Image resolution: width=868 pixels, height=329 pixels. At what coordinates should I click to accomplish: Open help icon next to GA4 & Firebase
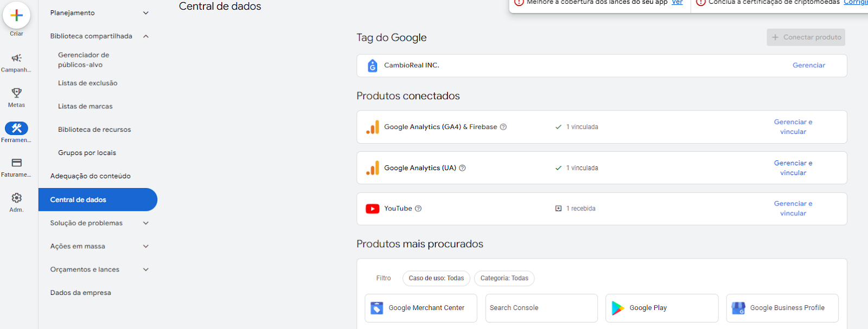point(503,127)
